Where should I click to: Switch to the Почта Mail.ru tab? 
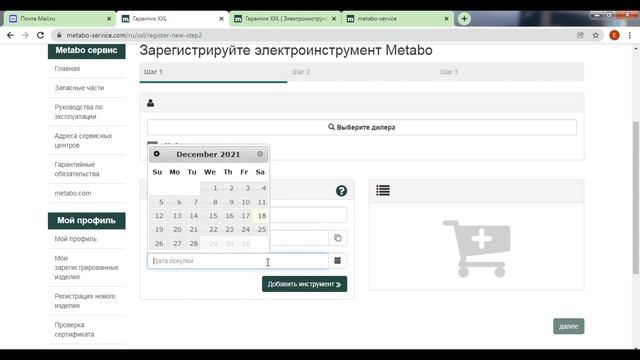click(60, 19)
